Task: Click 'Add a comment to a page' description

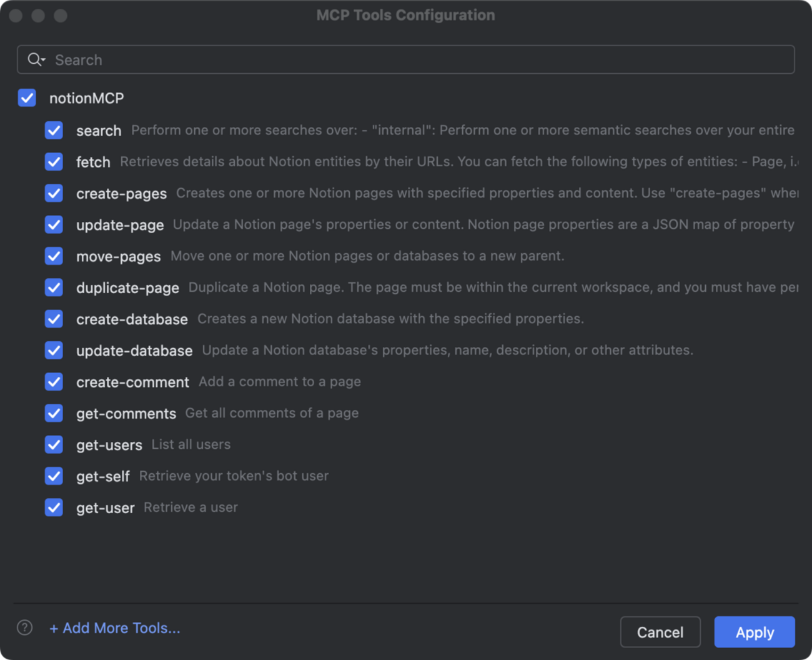Action: click(x=280, y=381)
